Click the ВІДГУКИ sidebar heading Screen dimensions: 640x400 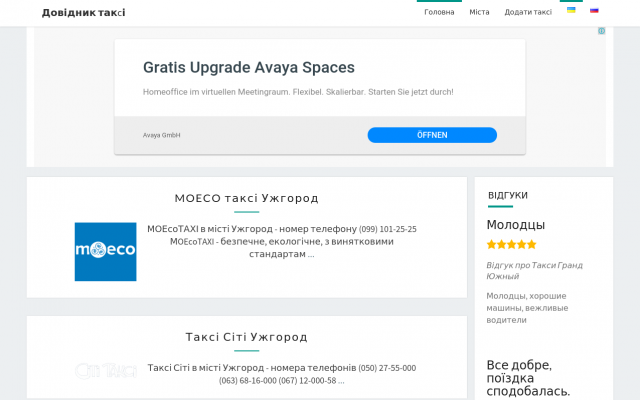508,195
